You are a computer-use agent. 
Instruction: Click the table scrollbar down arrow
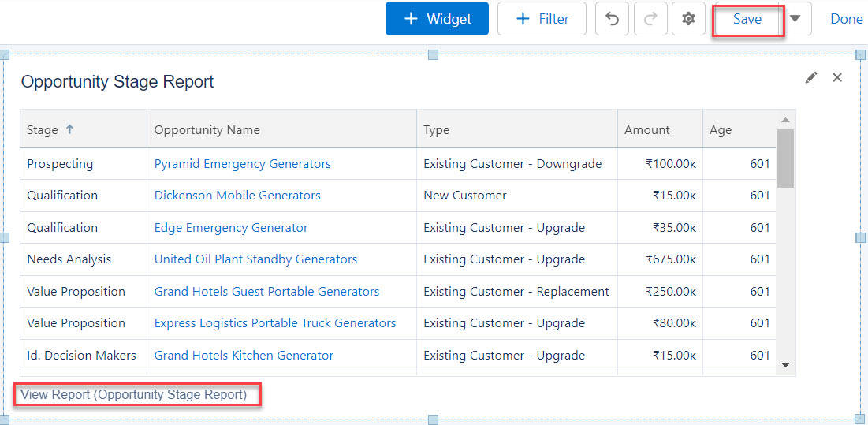pos(785,365)
